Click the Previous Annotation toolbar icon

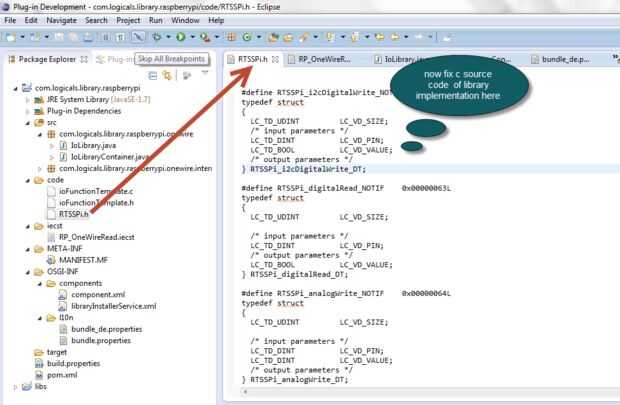pos(355,37)
